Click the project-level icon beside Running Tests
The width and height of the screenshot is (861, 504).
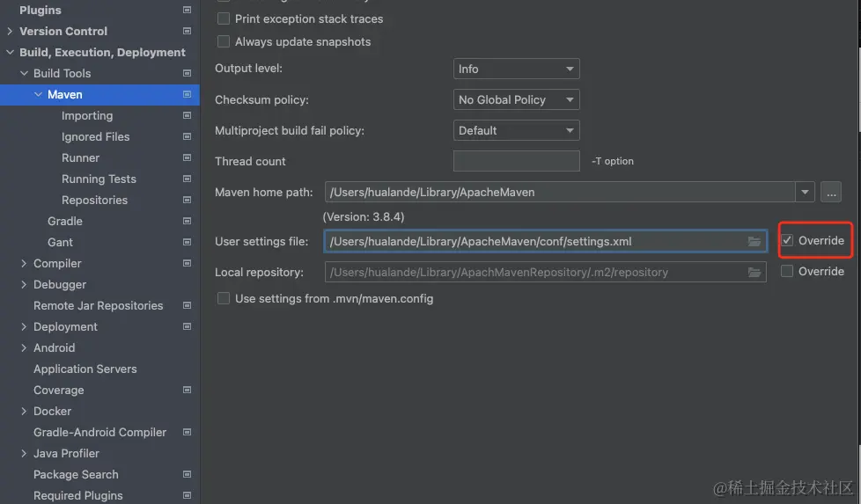coord(187,179)
